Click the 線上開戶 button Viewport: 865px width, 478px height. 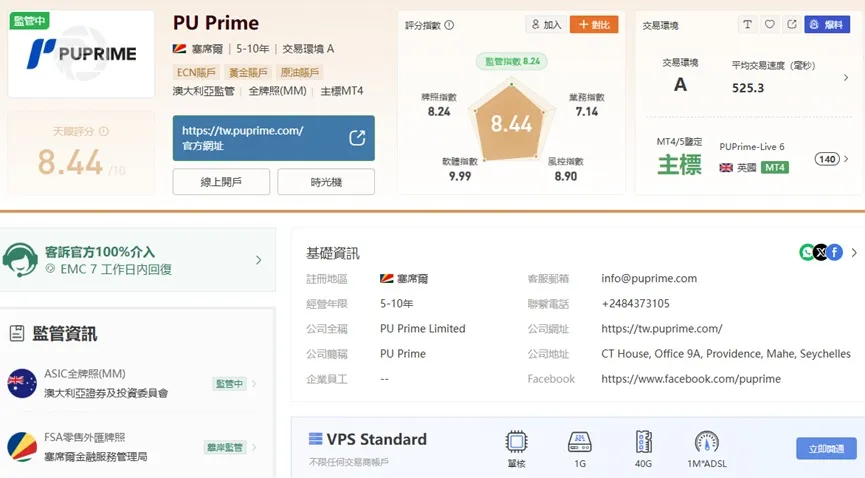[221, 182]
